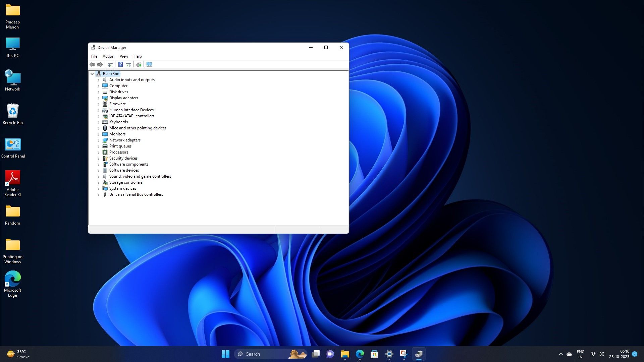Select the Keyboards tree item

[x=118, y=122]
